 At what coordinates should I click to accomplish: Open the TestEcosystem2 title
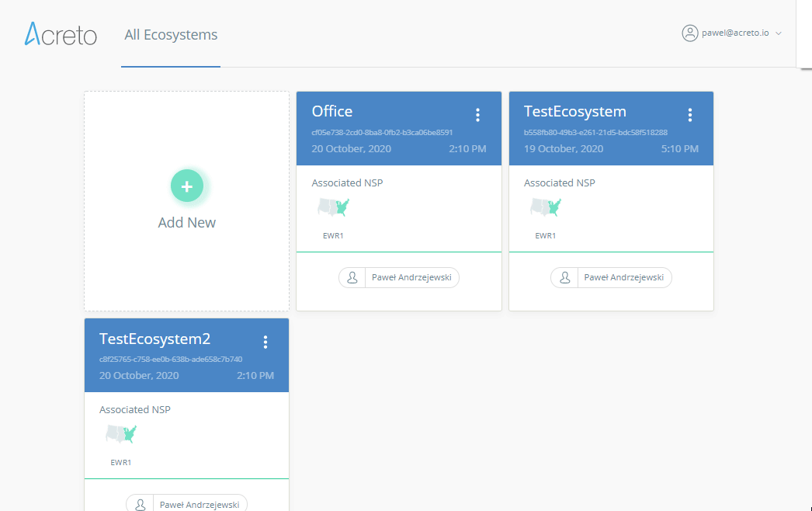pyautogui.click(x=154, y=339)
